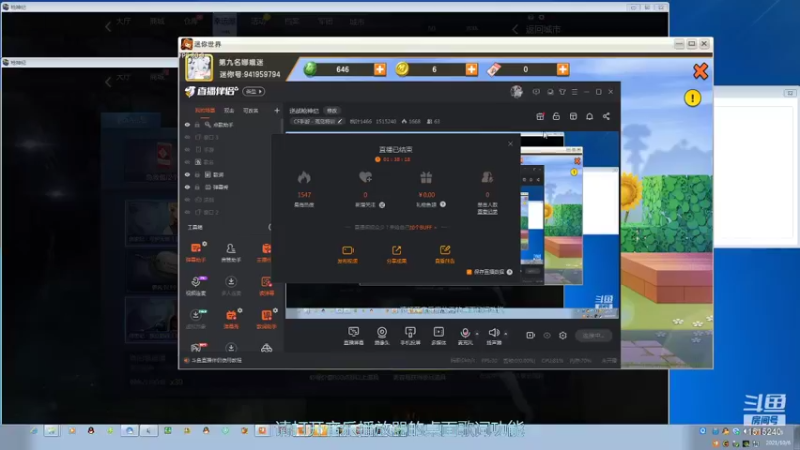Toggle eye of '窗口 2' source row
Image resolution: width=800 pixels, height=450 pixels.
pos(187,212)
